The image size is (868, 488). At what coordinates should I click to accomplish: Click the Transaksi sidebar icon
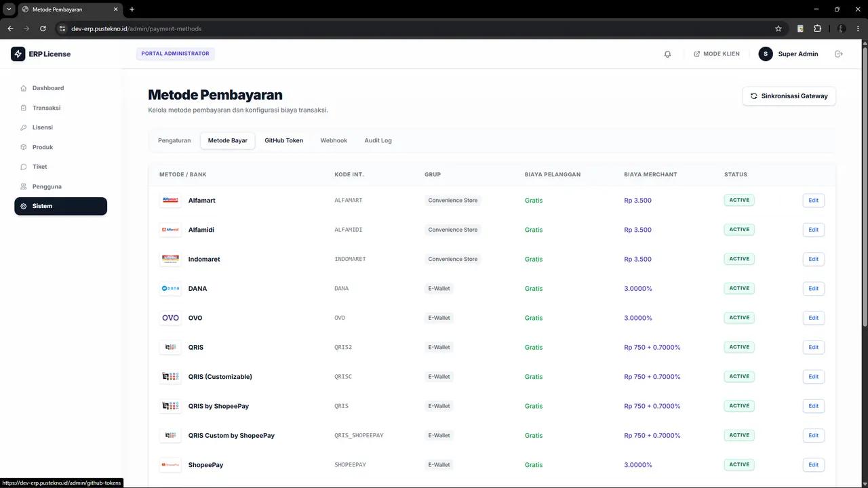point(24,108)
